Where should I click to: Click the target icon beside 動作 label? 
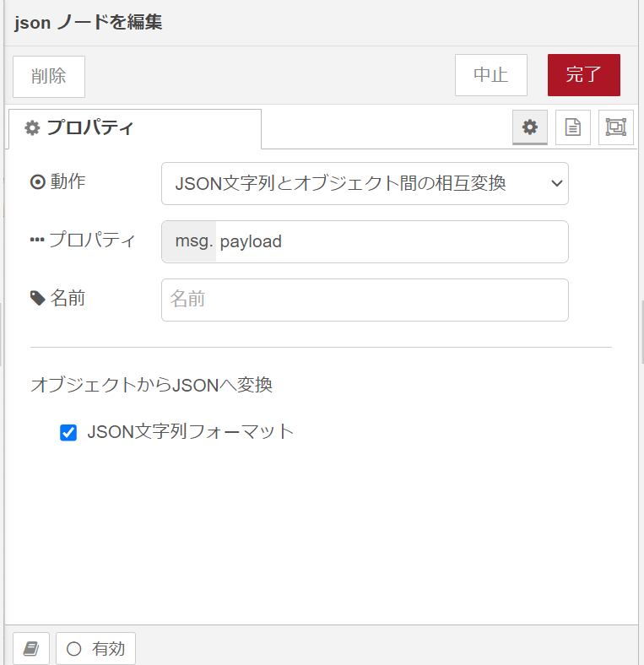38,182
